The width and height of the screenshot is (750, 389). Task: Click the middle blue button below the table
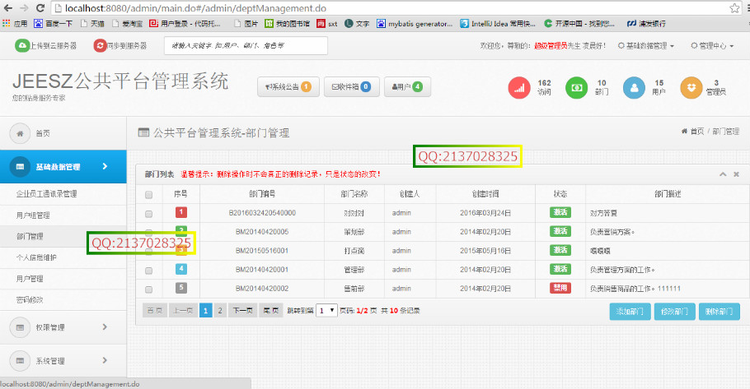pos(674,311)
